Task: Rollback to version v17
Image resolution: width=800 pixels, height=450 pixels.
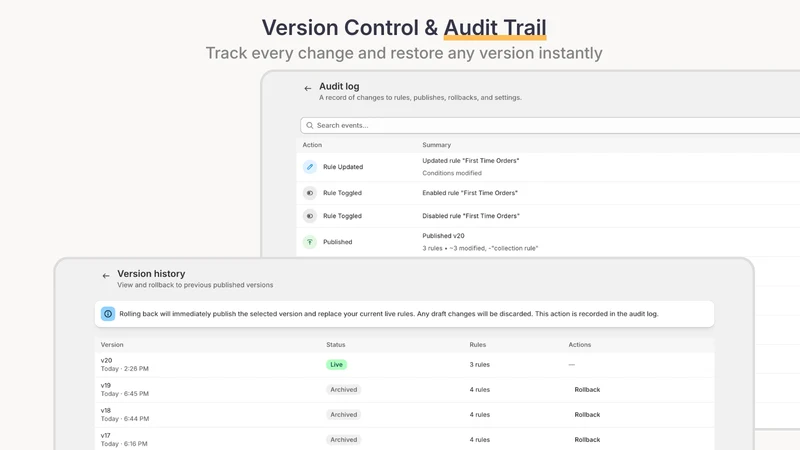Action: tap(587, 439)
